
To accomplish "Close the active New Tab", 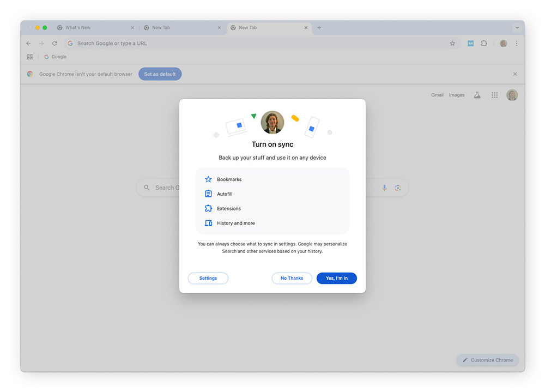I will click(x=306, y=28).
